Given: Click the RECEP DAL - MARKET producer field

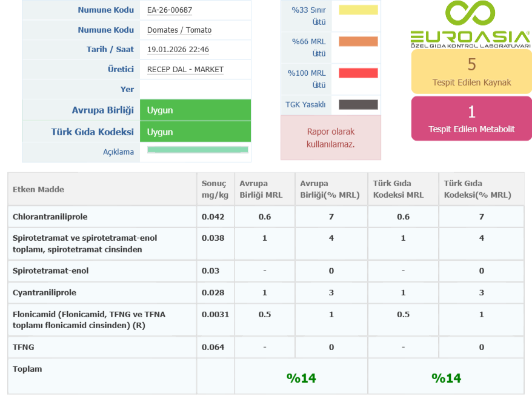Looking at the screenshot, I should click(x=185, y=69).
